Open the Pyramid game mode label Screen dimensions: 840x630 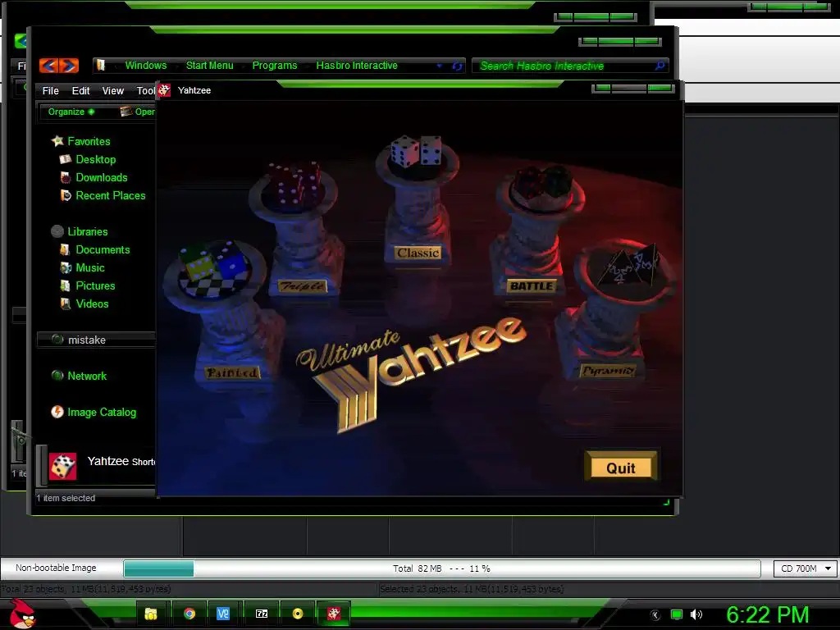tap(608, 370)
